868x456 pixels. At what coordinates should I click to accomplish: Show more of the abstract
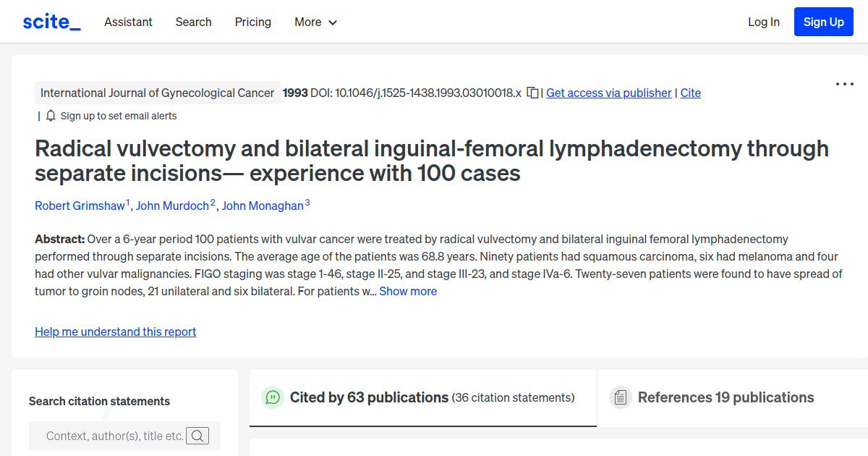pos(408,291)
